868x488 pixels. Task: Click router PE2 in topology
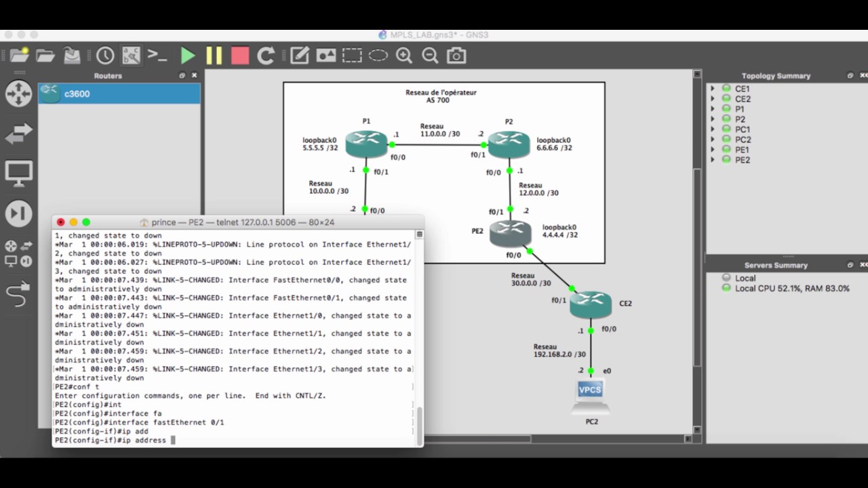(511, 233)
